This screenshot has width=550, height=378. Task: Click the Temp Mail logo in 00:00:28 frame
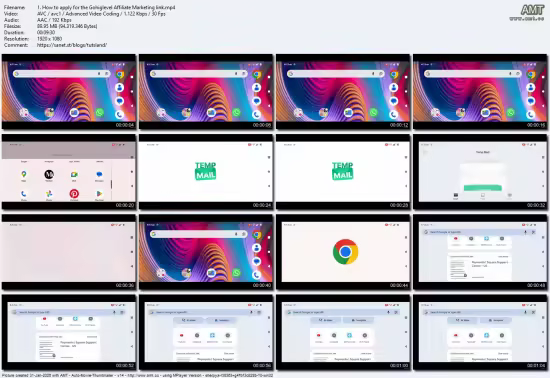click(x=343, y=171)
